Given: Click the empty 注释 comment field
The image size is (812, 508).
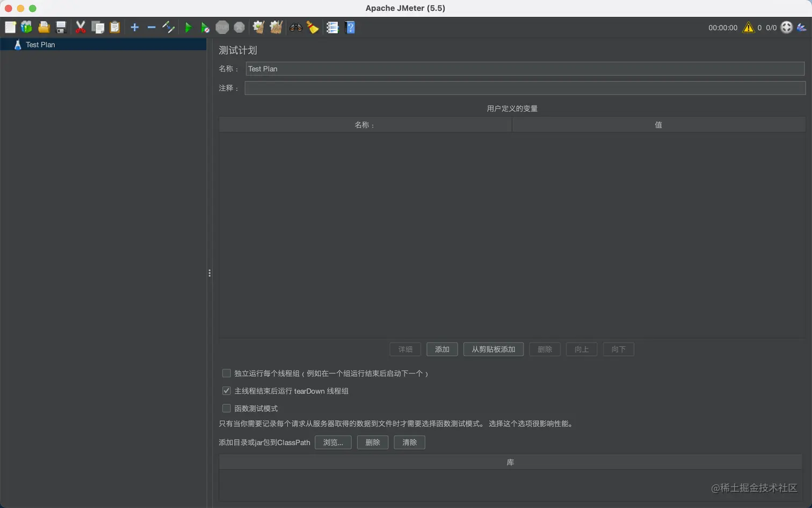Looking at the screenshot, I should point(525,88).
